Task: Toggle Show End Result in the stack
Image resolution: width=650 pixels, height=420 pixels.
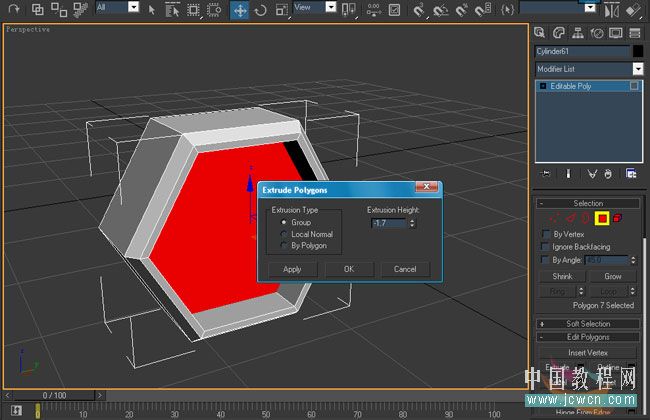Action: 568,174
